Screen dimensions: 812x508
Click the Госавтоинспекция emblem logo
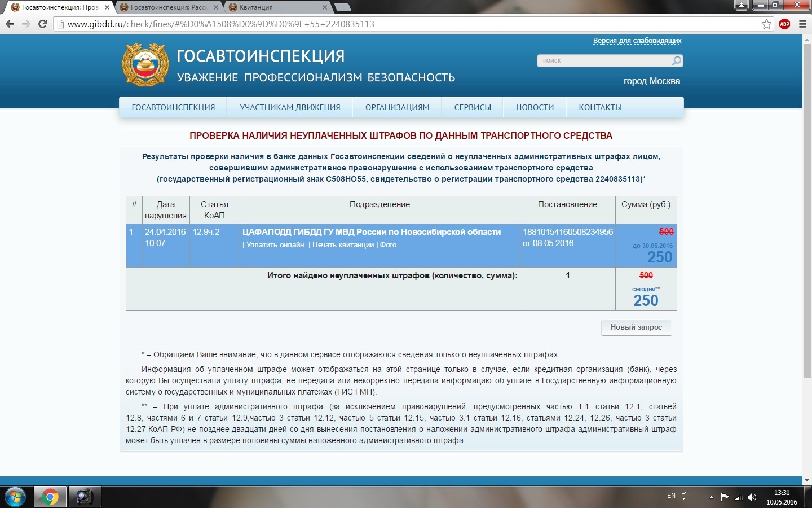pos(145,65)
